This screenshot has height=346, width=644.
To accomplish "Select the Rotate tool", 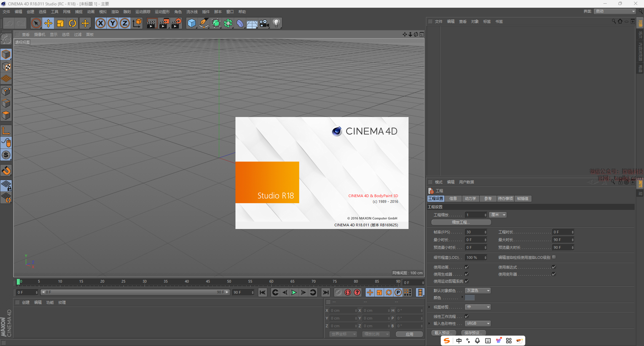I will tap(72, 23).
